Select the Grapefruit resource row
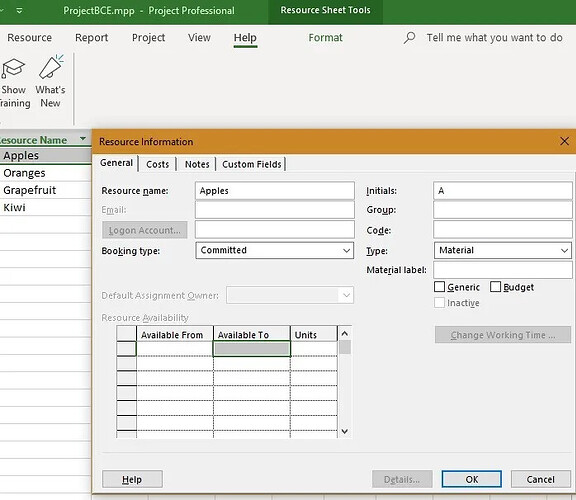 pos(46,190)
